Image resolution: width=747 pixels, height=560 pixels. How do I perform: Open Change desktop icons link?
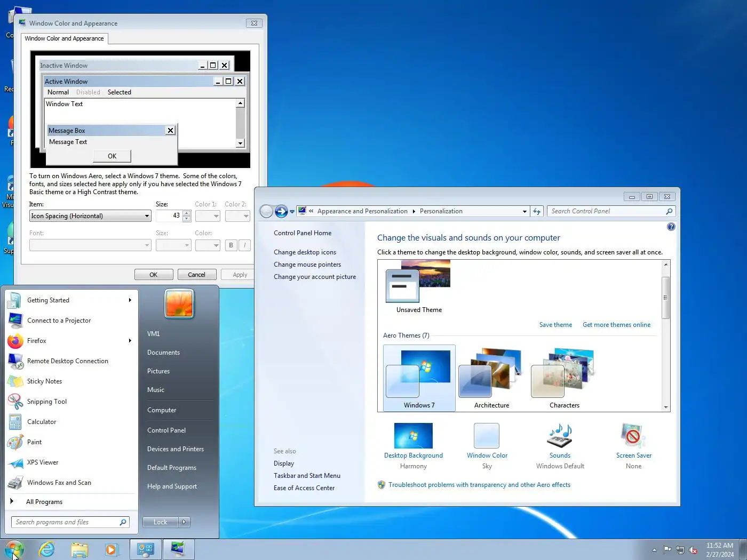(x=305, y=252)
